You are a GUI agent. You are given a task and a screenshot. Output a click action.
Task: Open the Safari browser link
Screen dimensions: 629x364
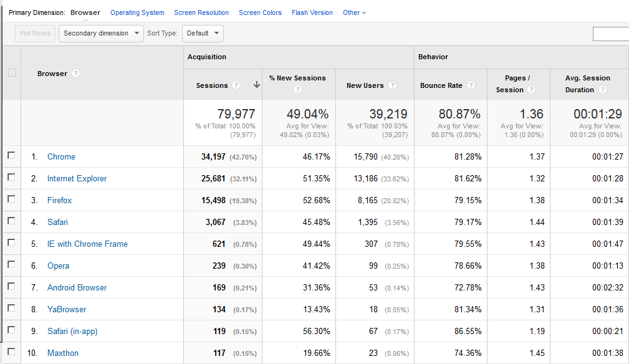(57, 222)
